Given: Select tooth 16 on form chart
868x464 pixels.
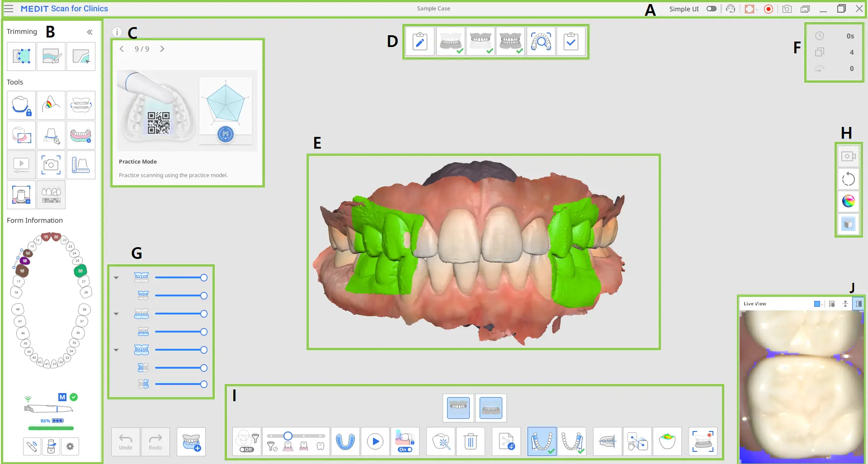Looking at the screenshot, I should 22,271.
